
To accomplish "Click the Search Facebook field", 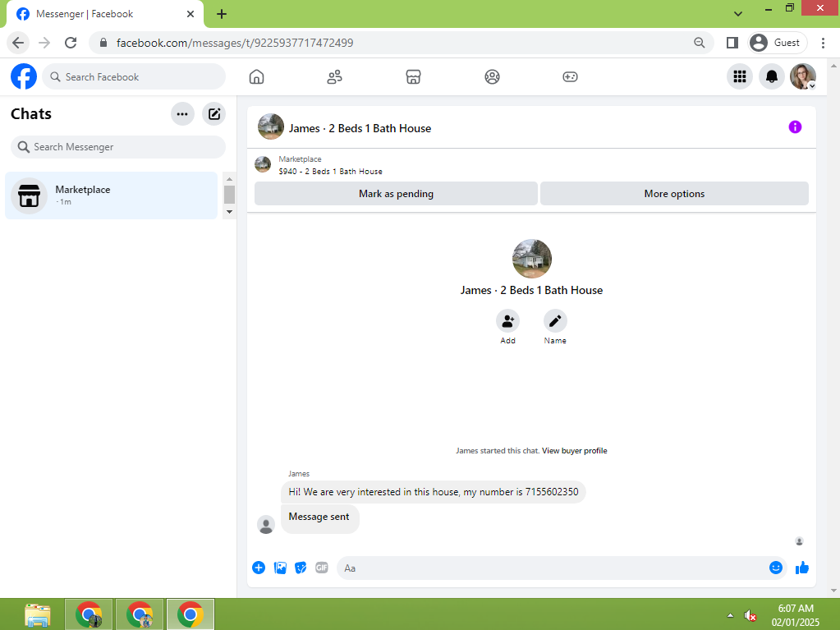I will click(x=134, y=76).
